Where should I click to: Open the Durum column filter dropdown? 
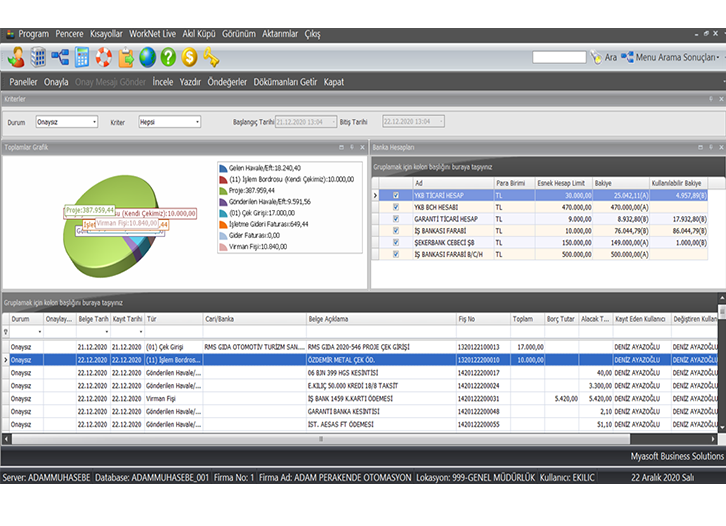[x=39, y=332]
